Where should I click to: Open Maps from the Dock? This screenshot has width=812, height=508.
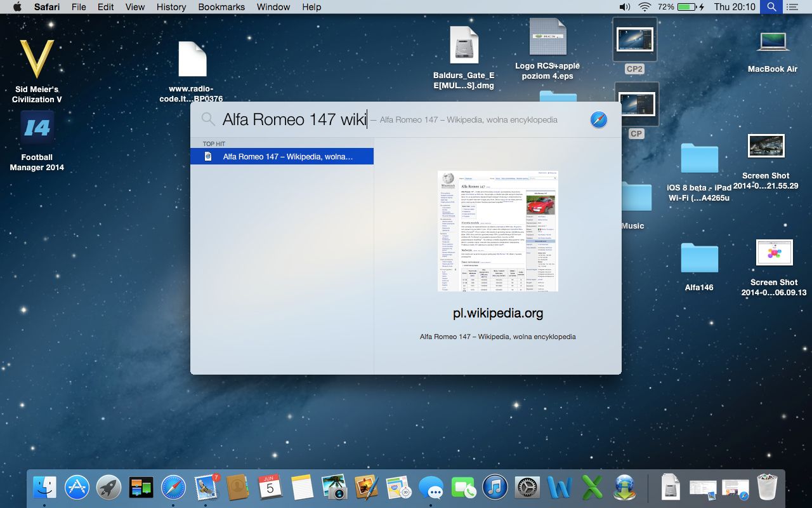tap(398, 488)
